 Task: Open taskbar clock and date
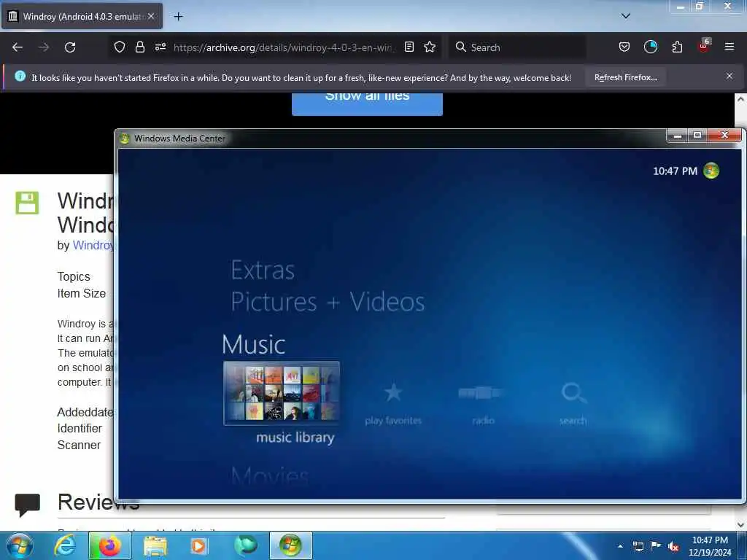tap(710, 546)
